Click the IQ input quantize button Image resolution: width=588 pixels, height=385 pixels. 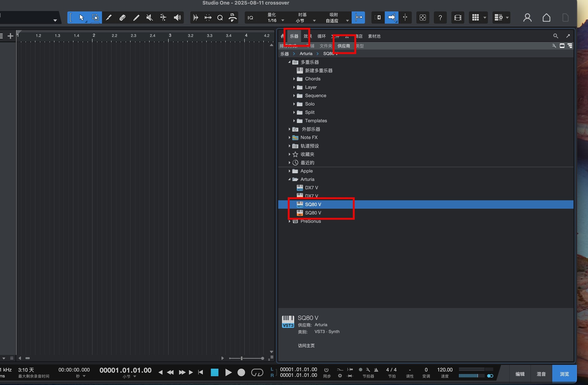(x=251, y=17)
